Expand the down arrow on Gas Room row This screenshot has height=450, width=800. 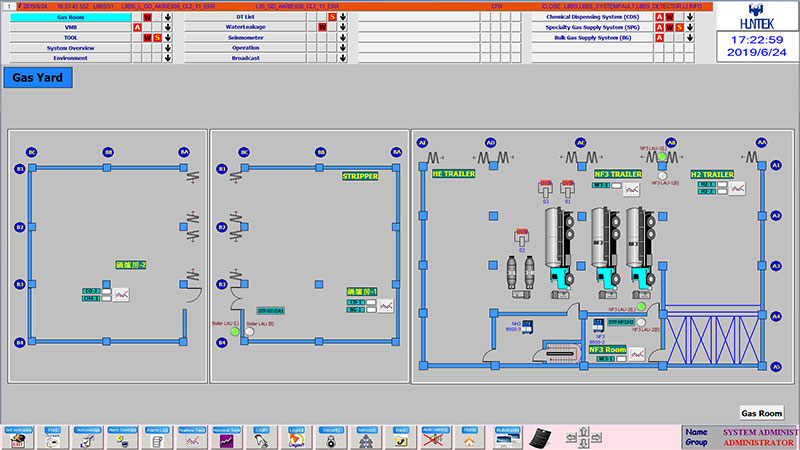coord(169,17)
